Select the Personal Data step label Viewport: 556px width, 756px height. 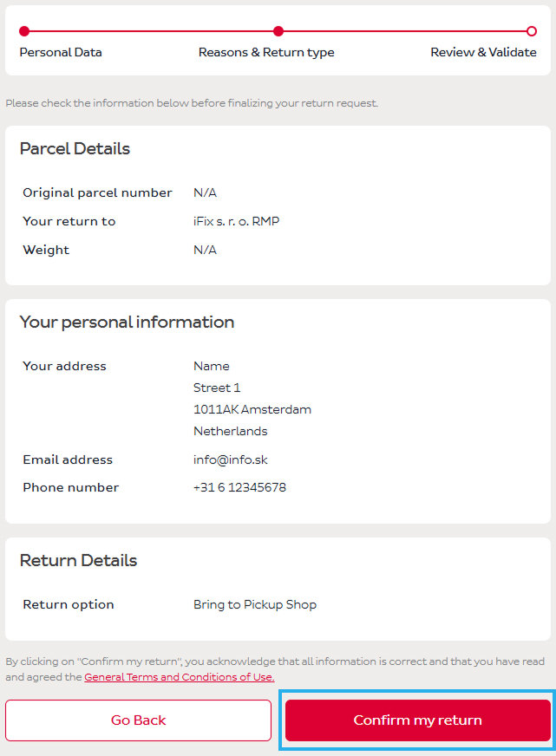61,52
